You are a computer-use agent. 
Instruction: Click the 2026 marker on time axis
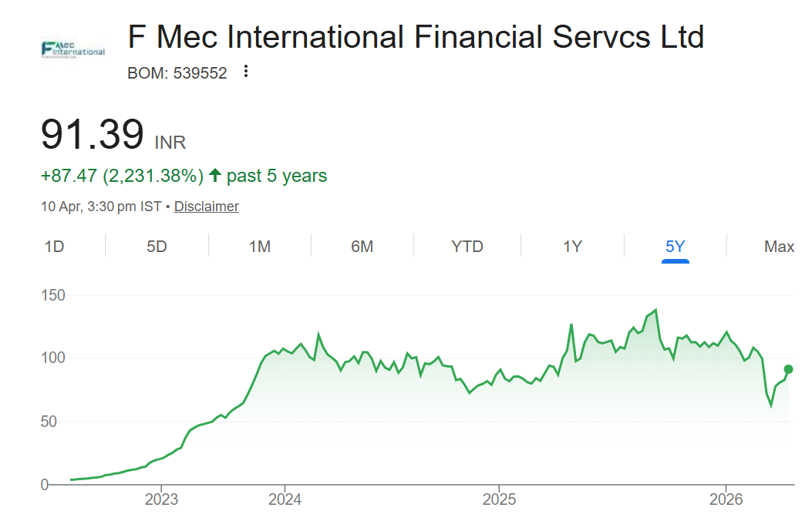pyautogui.click(x=726, y=499)
